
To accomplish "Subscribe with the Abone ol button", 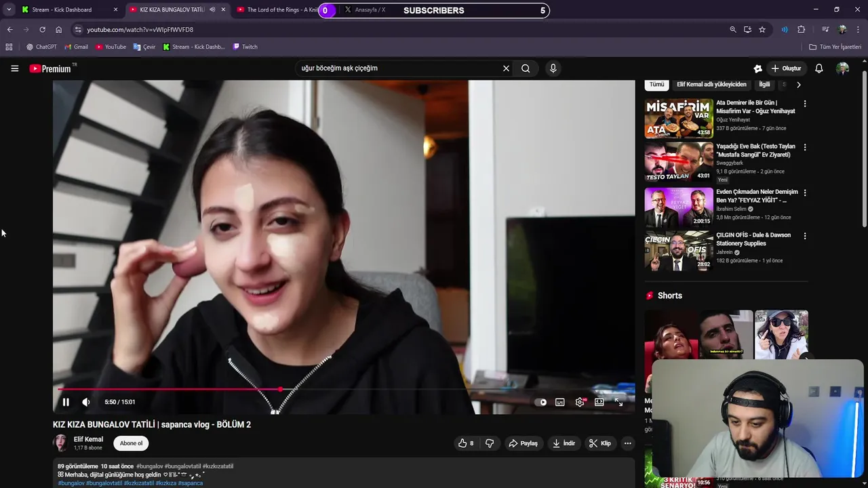I will [x=131, y=443].
